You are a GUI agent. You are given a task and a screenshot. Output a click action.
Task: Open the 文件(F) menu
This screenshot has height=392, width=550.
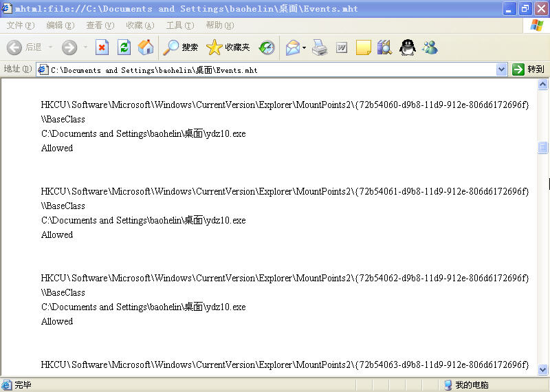pos(21,25)
